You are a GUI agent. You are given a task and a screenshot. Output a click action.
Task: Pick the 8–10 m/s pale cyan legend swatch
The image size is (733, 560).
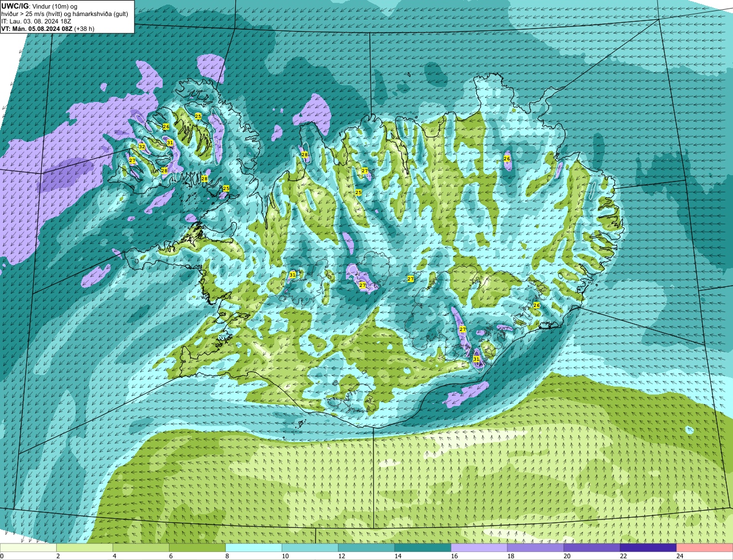click(x=254, y=548)
